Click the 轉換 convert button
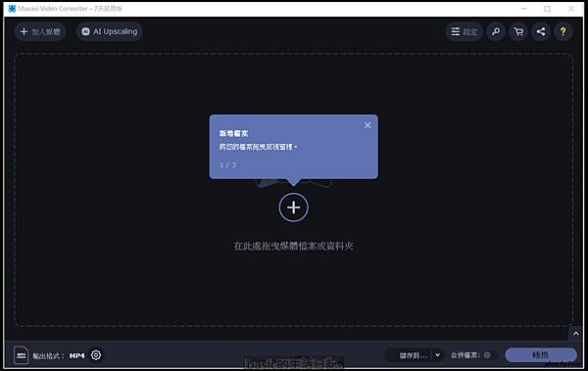The width and height of the screenshot is (588, 371). click(x=540, y=355)
